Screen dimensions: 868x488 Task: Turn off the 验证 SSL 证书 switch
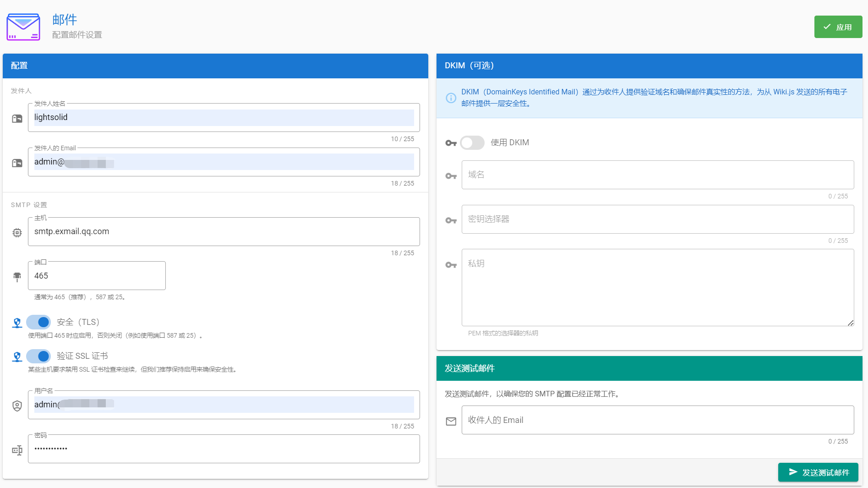38,356
